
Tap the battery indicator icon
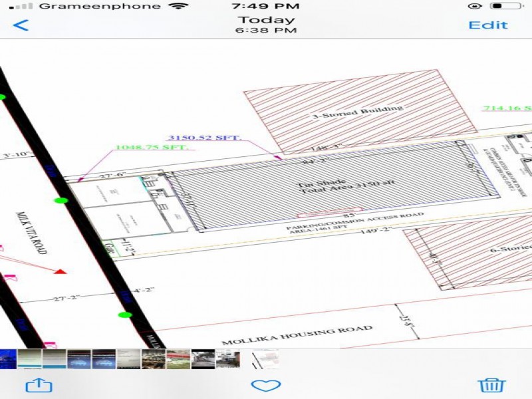(x=505, y=6)
